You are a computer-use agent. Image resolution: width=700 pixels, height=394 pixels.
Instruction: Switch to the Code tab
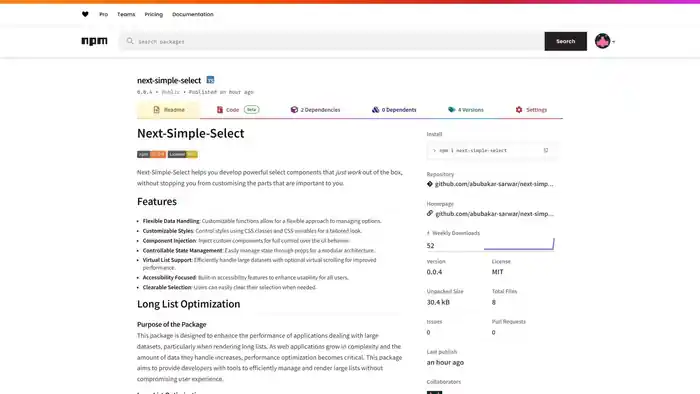(x=238, y=110)
